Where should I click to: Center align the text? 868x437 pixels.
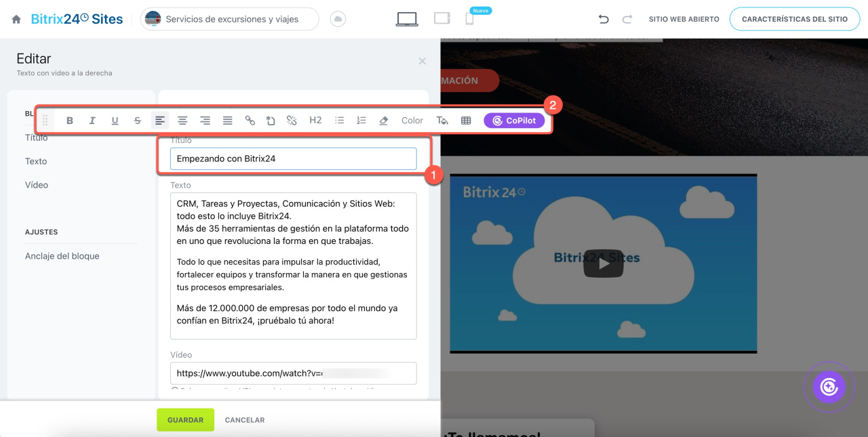tap(182, 121)
